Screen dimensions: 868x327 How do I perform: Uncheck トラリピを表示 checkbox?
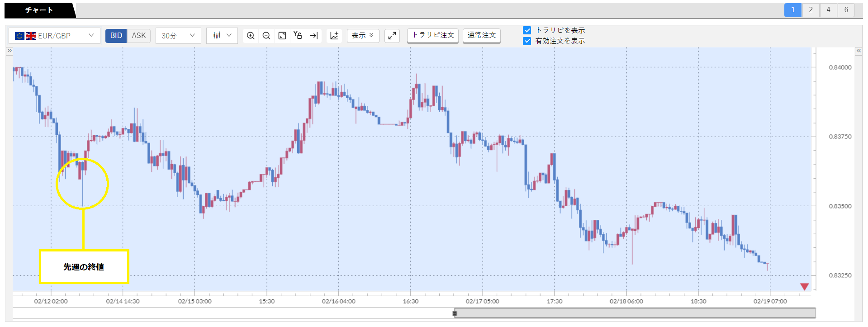[x=527, y=30]
